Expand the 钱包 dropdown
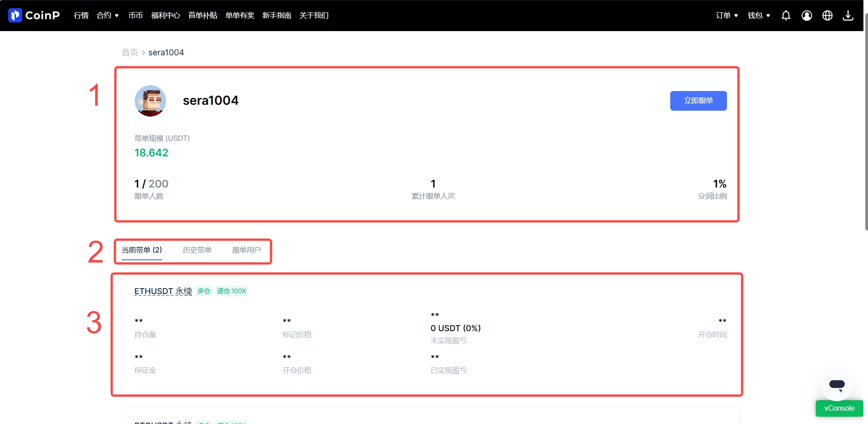This screenshot has width=868, height=424. [759, 16]
